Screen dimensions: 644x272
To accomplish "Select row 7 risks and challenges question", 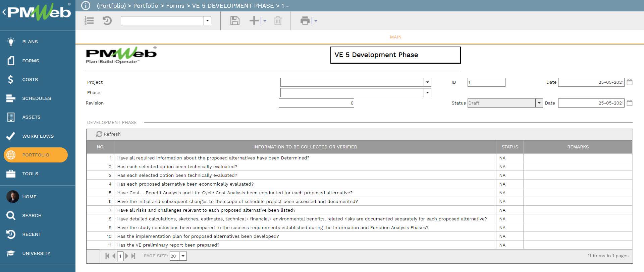I will (359, 210).
